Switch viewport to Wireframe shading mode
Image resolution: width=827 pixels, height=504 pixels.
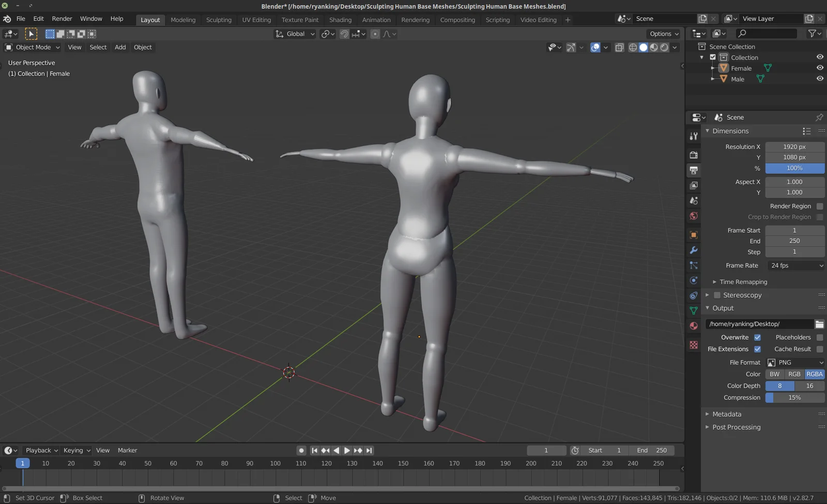[633, 47]
